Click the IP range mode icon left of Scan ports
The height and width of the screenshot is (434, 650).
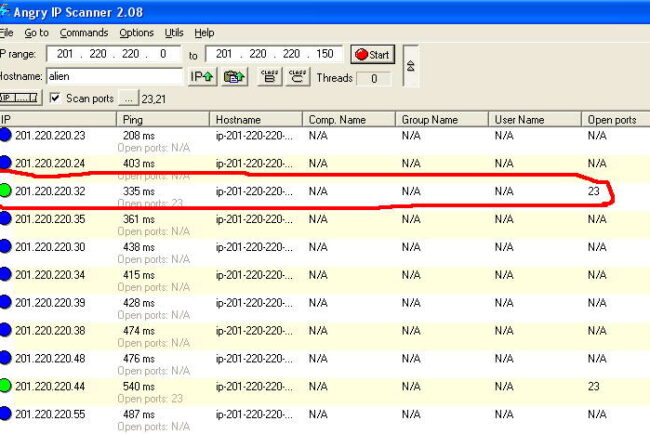tap(19, 98)
